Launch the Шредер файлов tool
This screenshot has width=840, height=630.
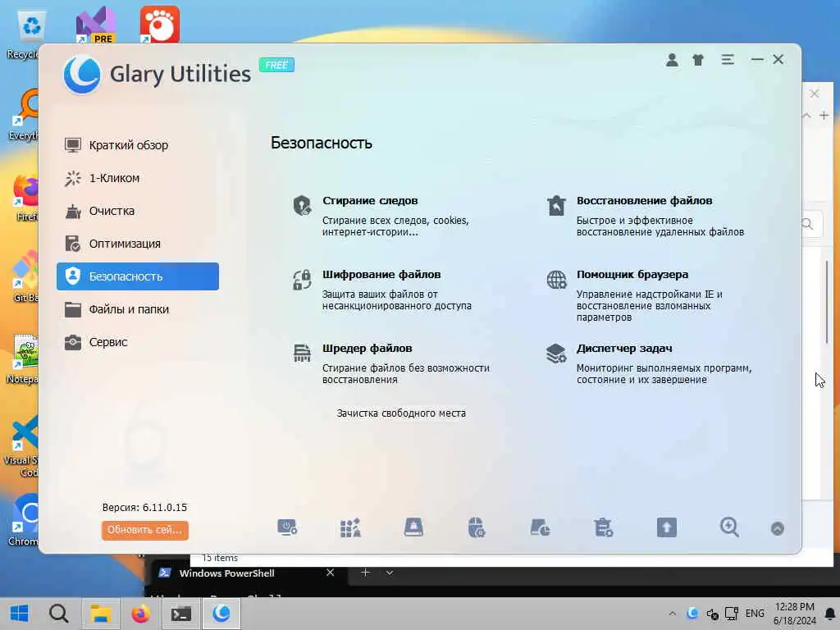367,348
